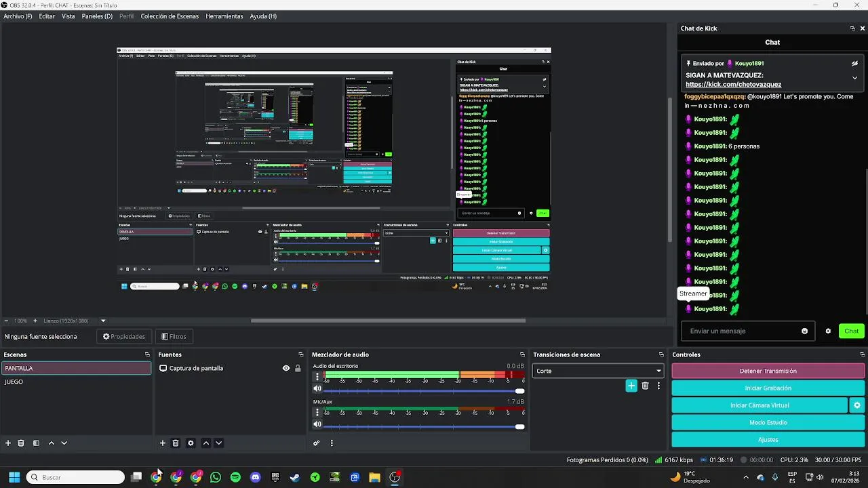The image size is (868, 488).
Task: Delete selected scene with trash icon
Action: pyautogui.click(x=21, y=443)
